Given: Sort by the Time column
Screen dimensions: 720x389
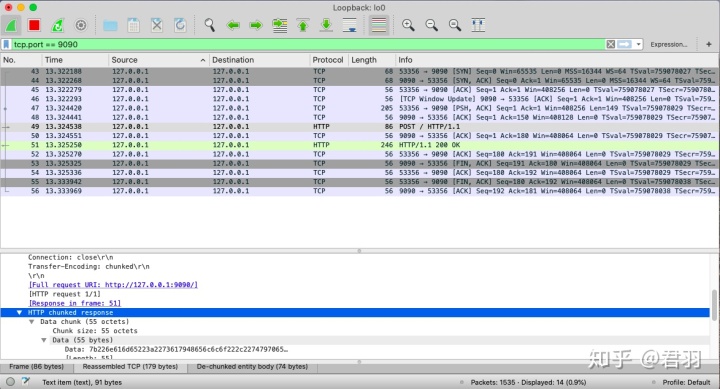Looking at the screenshot, I should (x=75, y=60).
